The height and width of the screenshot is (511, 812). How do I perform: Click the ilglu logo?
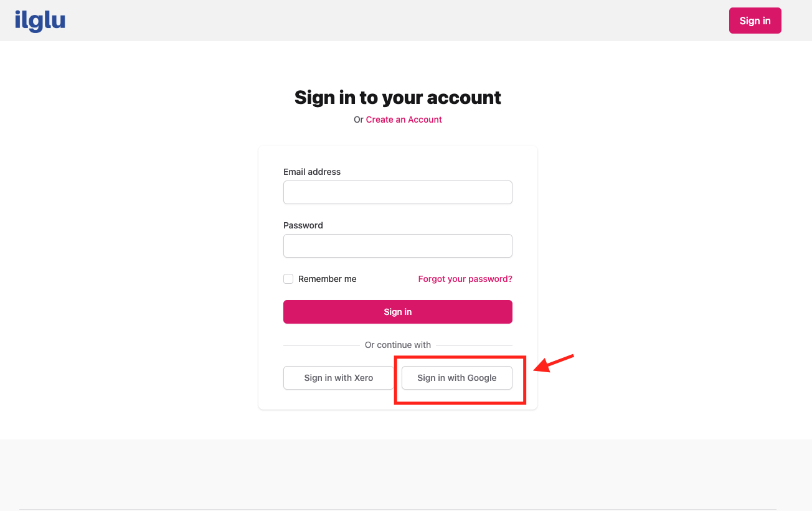pyautogui.click(x=40, y=21)
